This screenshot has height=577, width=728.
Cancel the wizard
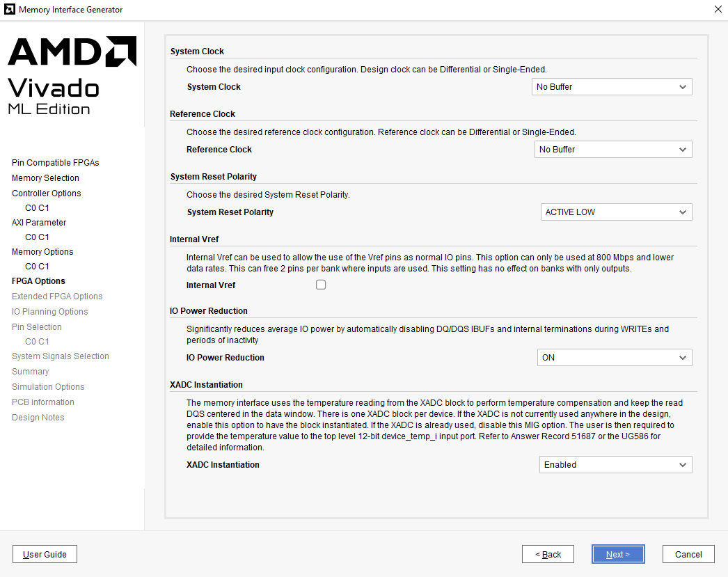tap(688, 554)
